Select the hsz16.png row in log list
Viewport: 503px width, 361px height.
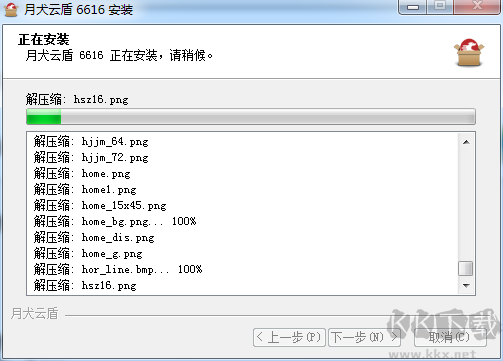[x=242, y=285]
